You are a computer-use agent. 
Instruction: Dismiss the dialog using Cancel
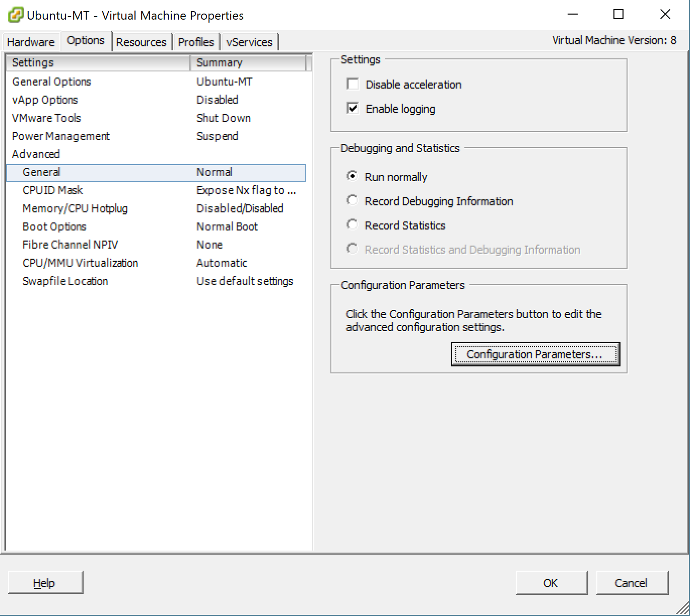tap(632, 582)
